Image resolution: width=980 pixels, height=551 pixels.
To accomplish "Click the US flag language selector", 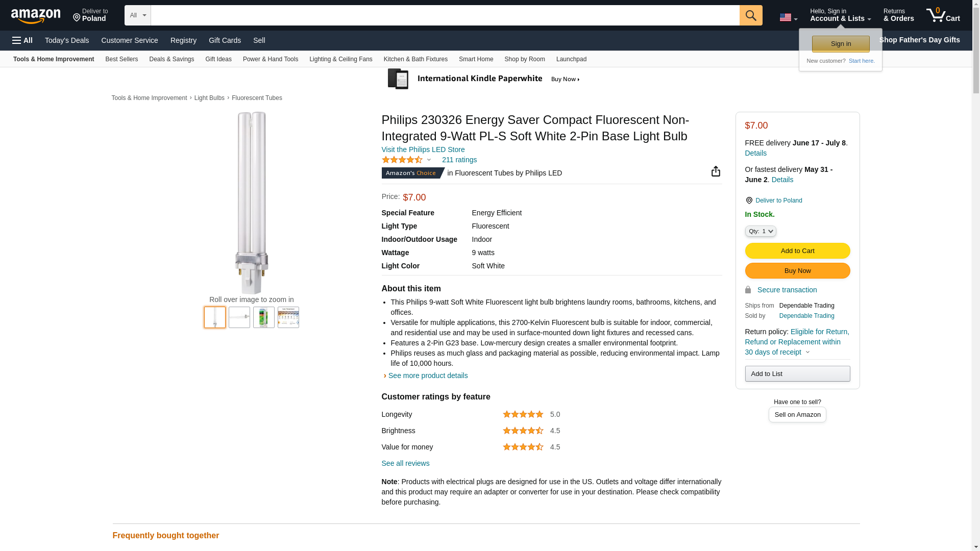I will [x=788, y=18].
